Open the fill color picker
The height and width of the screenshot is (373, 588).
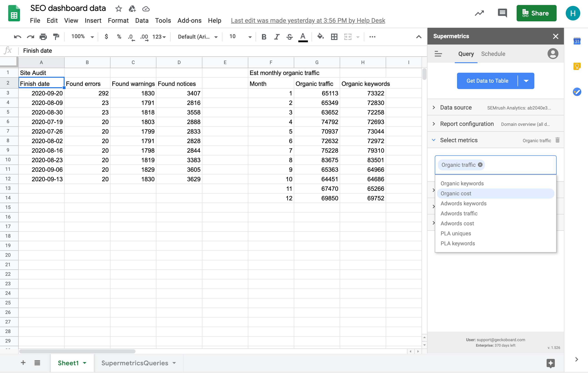pyautogui.click(x=320, y=37)
